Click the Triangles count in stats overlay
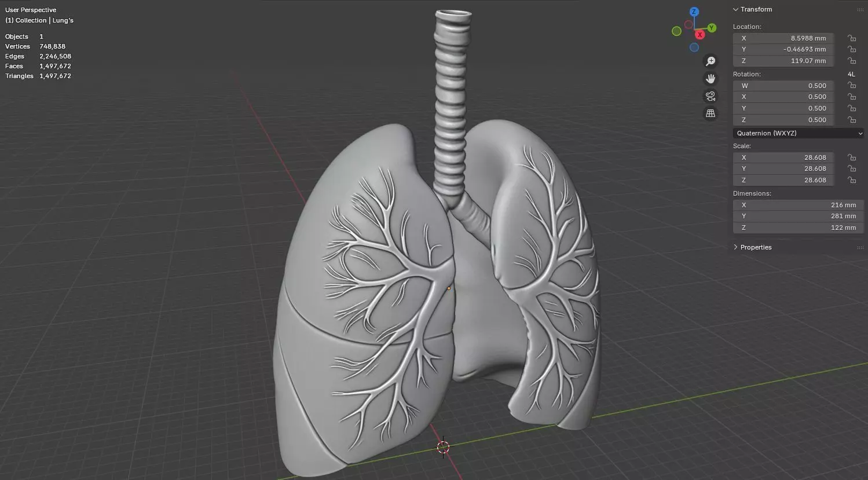Viewport: 868px width, 480px height. tap(55, 76)
